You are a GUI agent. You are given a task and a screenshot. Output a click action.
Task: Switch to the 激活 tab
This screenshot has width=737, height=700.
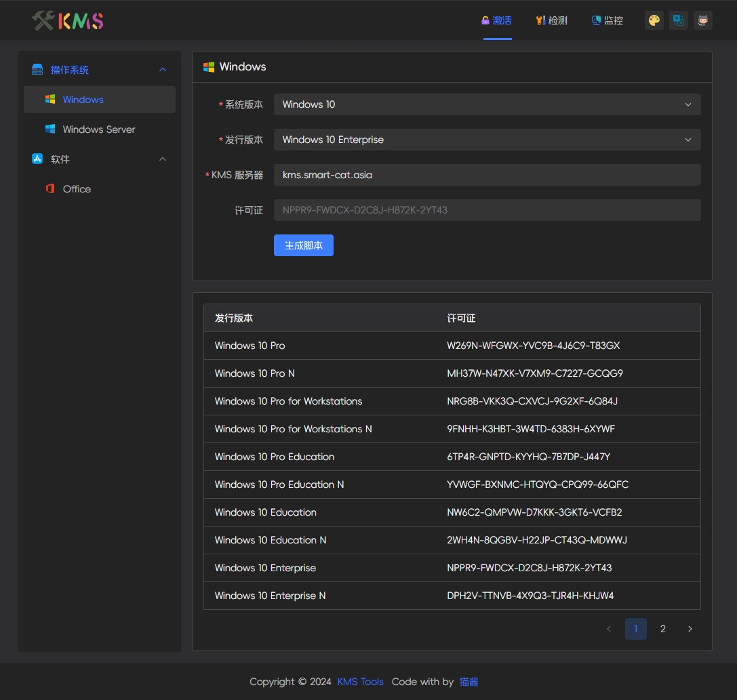(497, 20)
